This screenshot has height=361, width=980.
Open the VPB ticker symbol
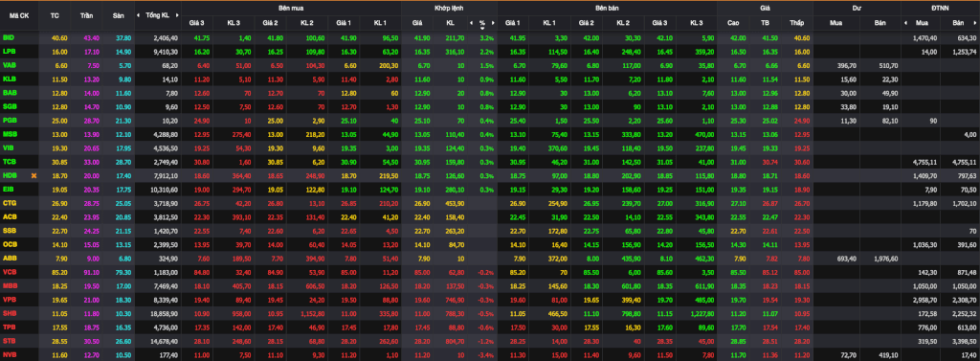(x=10, y=299)
